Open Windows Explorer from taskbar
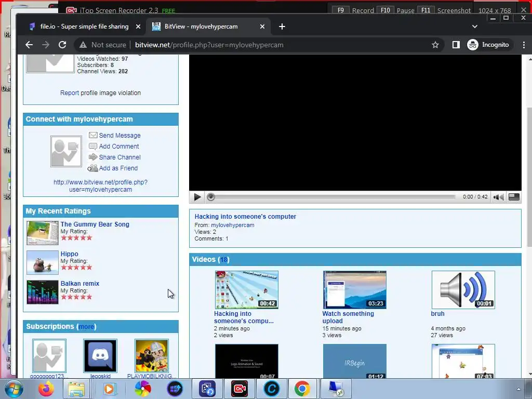The height and width of the screenshot is (399, 532). [76, 389]
